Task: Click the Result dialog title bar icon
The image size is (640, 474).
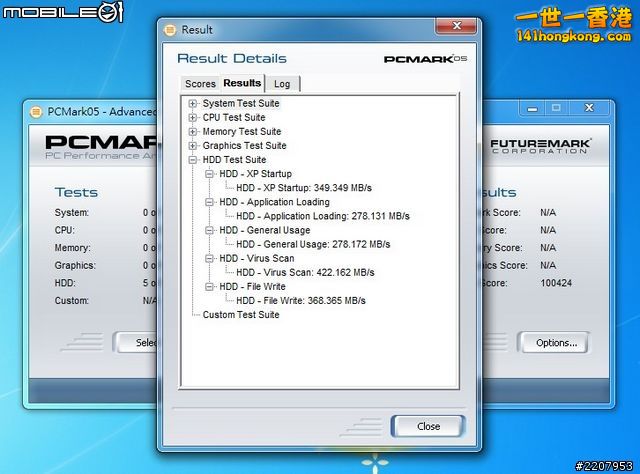Action: pos(169,31)
